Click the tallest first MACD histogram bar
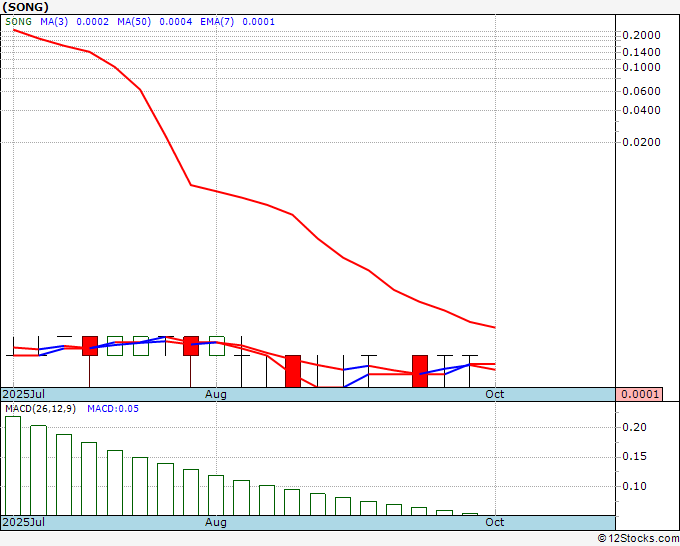Image resolution: width=680 pixels, height=546 pixels. pyautogui.click(x=13, y=466)
